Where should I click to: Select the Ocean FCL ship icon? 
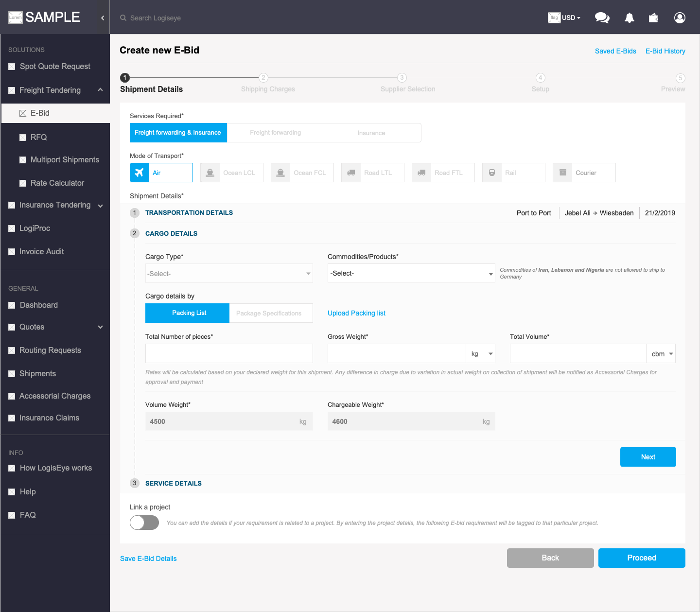click(280, 173)
